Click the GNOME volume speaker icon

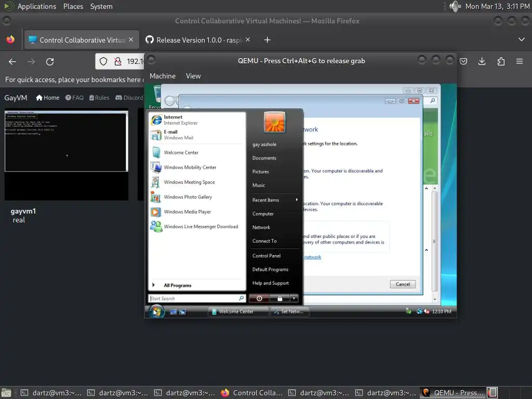[455, 6]
